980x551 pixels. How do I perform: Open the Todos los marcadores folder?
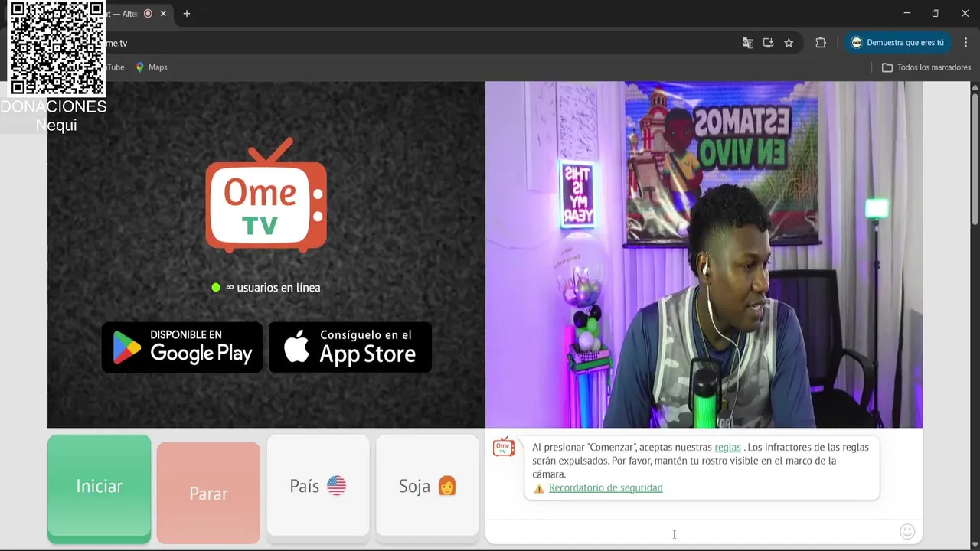pyautogui.click(x=926, y=67)
